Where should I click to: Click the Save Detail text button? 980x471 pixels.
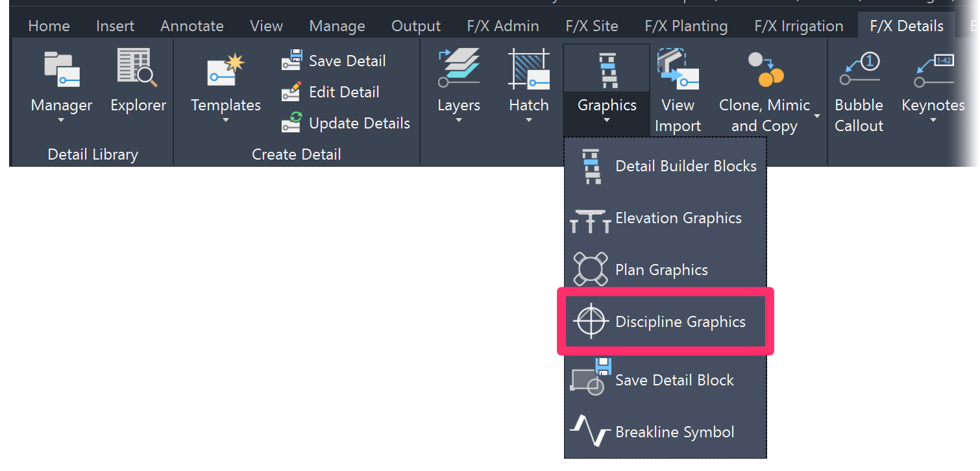[347, 61]
